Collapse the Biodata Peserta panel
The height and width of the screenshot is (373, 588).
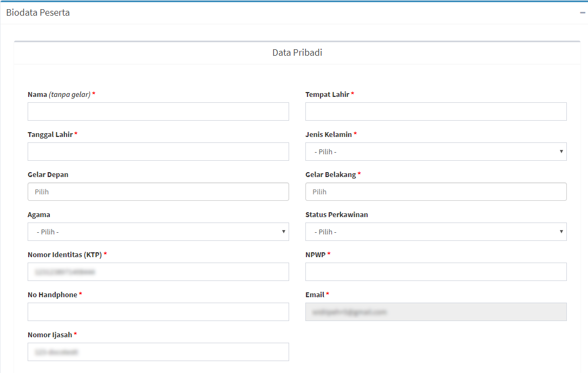[x=583, y=12]
